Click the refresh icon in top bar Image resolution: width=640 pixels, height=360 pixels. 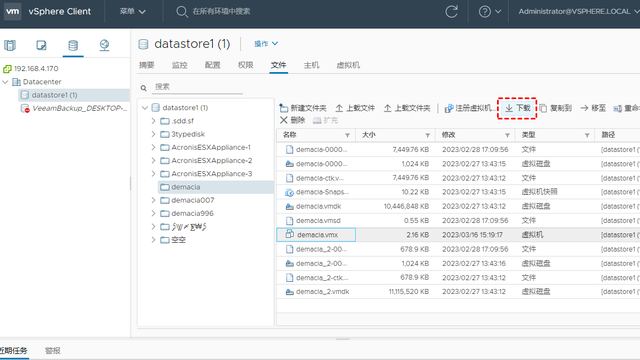click(x=451, y=11)
